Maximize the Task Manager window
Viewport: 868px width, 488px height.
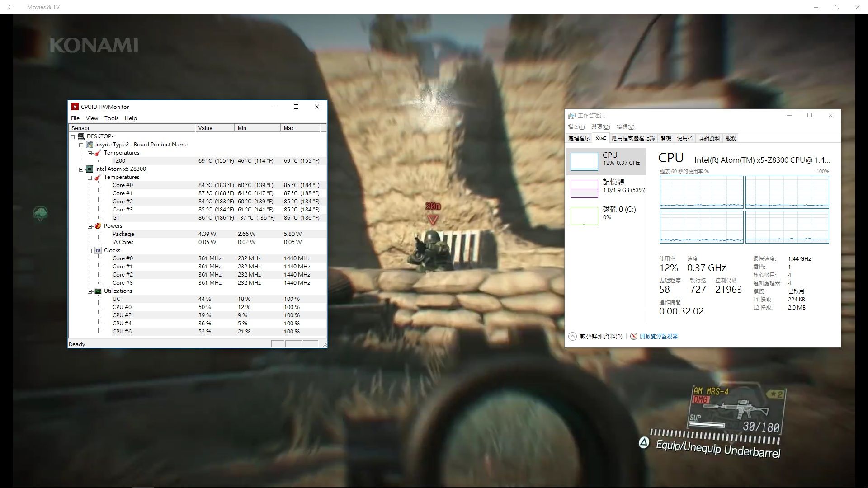coord(810,115)
